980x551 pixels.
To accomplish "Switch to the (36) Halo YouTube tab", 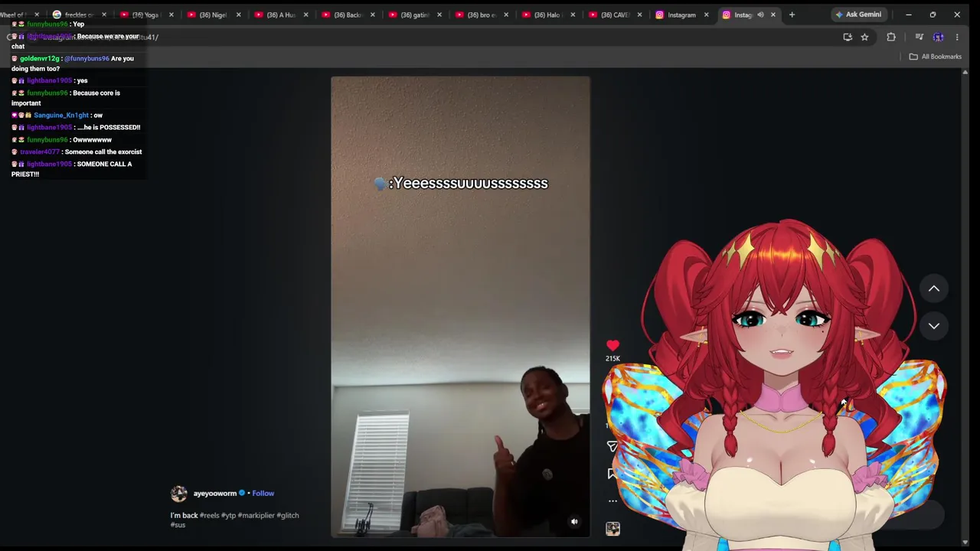I will coord(547,15).
